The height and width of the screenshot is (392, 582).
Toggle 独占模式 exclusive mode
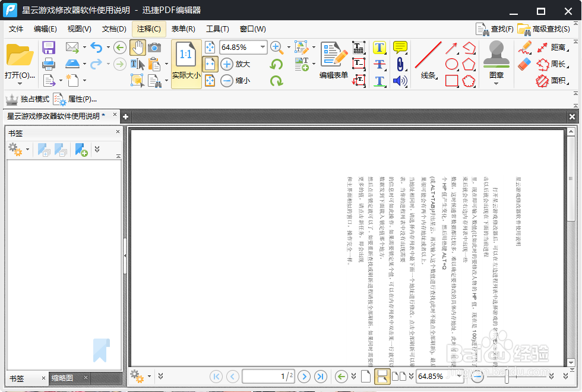coord(27,99)
